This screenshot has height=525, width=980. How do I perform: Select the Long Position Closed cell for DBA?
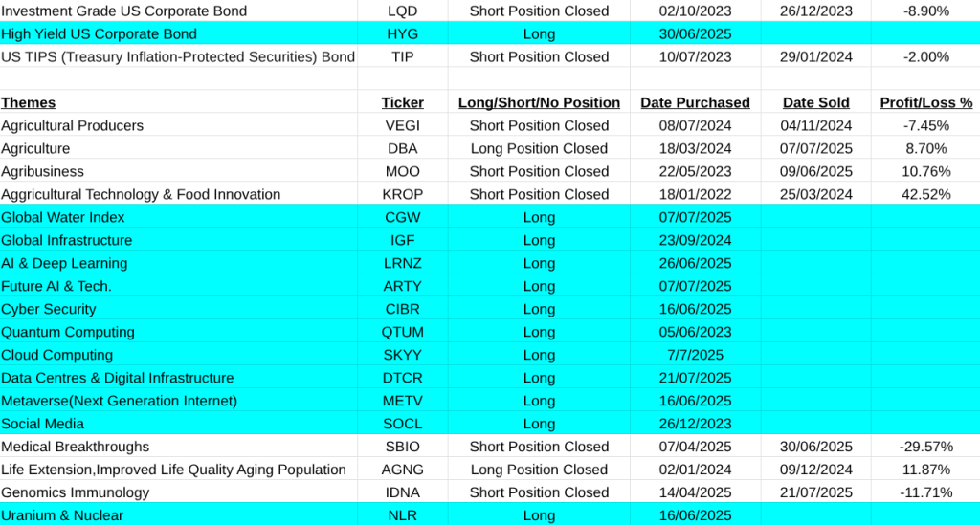pyautogui.click(x=539, y=148)
